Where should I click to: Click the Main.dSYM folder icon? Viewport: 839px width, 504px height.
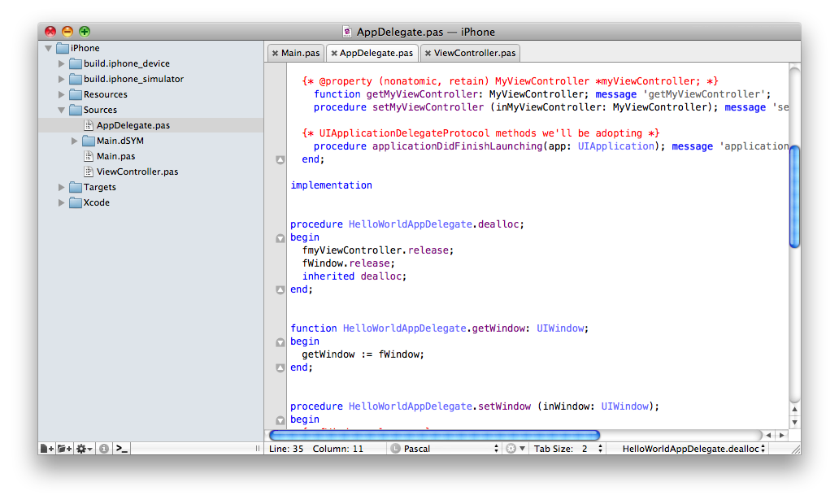click(x=89, y=141)
